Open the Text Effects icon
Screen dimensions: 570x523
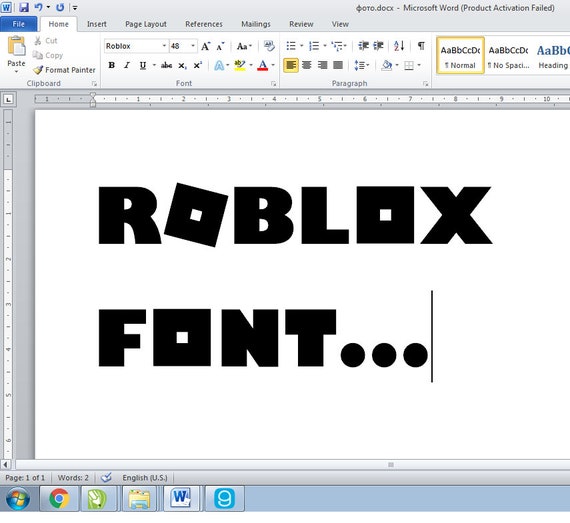pos(219,65)
